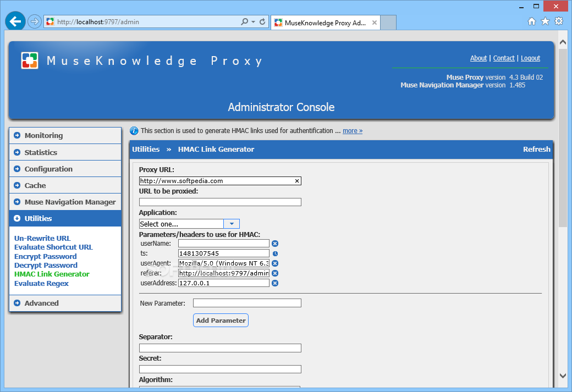This screenshot has height=392, width=572.
Task: Select the MuseKnowledge Proxy Ad... tab
Action: coord(326,23)
